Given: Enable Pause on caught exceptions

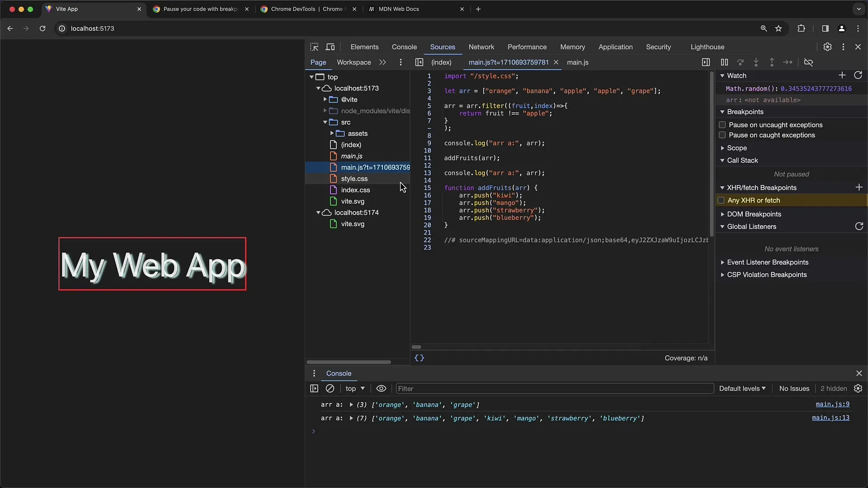Looking at the screenshot, I should click(x=722, y=135).
